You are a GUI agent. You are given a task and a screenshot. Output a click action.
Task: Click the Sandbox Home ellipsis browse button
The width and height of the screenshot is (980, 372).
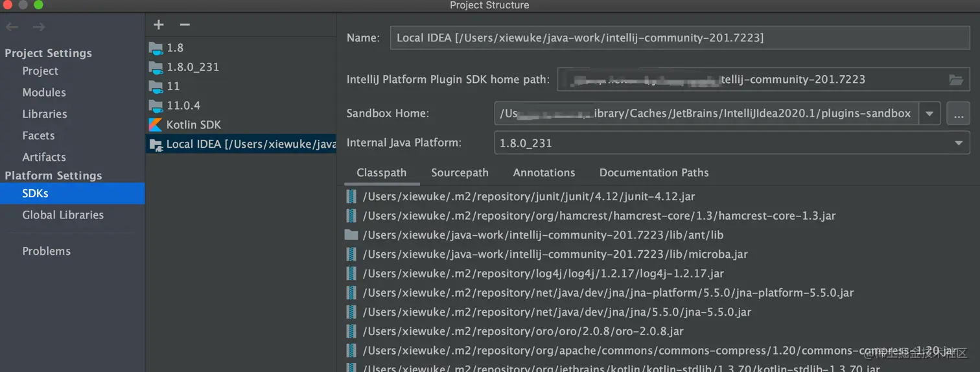pyautogui.click(x=958, y=113)
